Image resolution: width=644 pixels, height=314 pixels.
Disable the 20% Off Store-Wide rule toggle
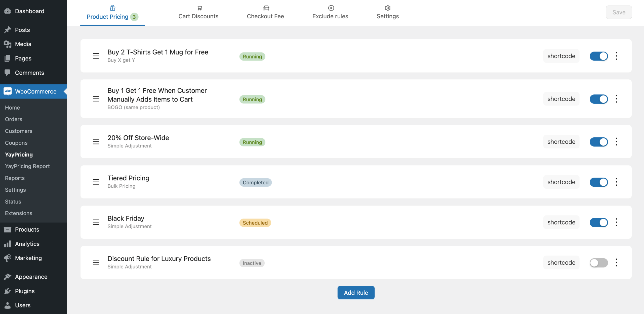click(599, 142)
